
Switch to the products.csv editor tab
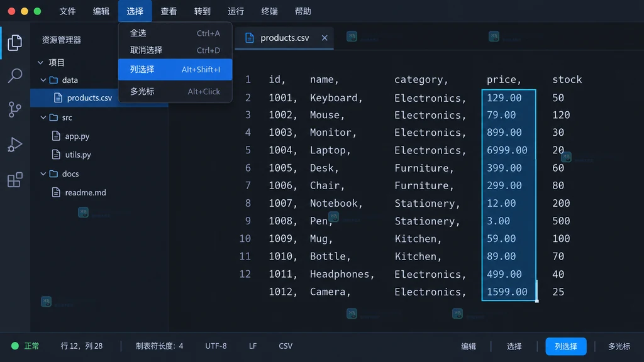tap(285, 38)
